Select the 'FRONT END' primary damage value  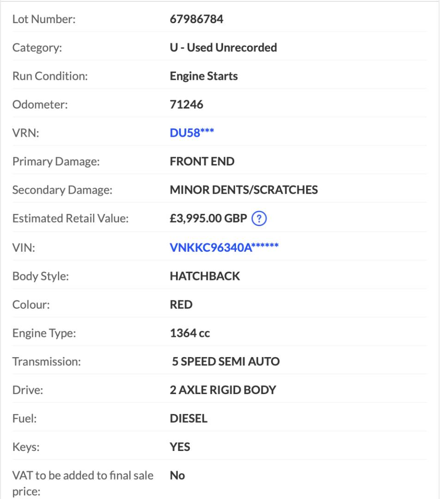tap(202, 162)
